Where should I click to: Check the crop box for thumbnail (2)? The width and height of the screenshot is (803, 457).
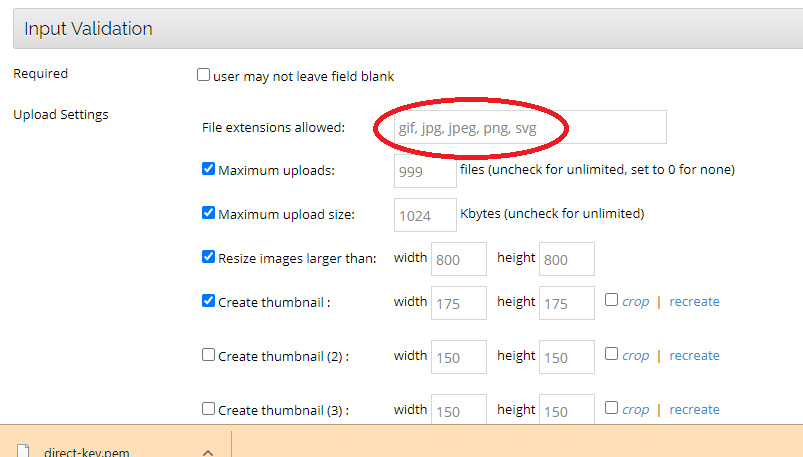coord(612,354)
